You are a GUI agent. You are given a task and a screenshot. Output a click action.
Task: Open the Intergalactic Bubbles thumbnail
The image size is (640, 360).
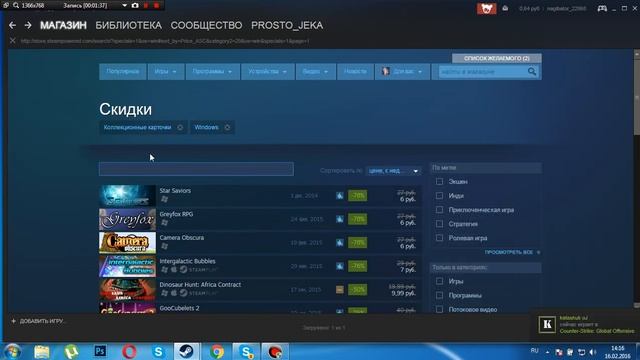127,266
